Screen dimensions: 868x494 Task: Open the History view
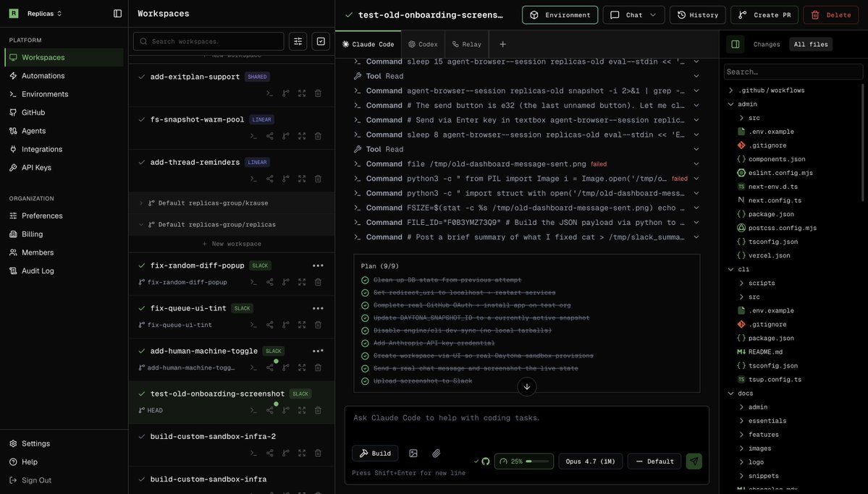(x=697, y=15)
